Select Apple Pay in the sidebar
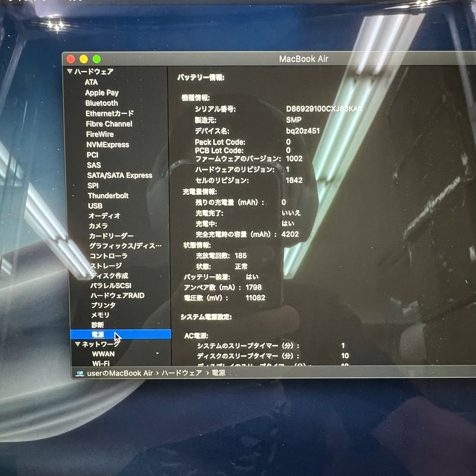The width and height of the screenshot is (476, 476). [x=102, y=93]
